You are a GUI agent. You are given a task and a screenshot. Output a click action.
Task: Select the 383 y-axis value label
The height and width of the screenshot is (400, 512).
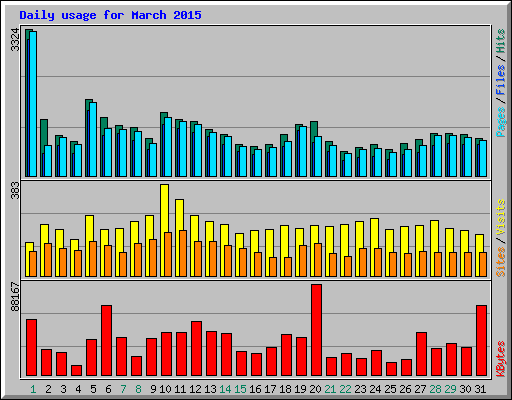15,191
